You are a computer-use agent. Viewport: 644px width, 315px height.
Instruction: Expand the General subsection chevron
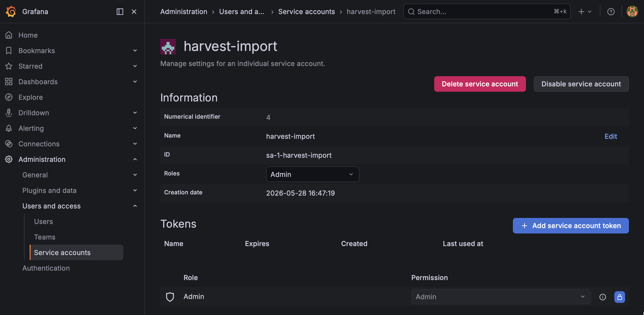[x=135, y=175]
